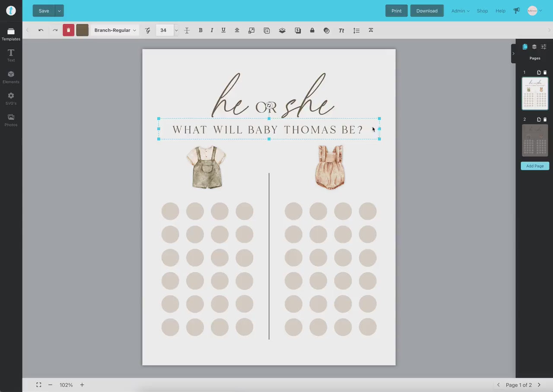
Task: Open the opacity circle icon
Action: (x=327, y=30)
